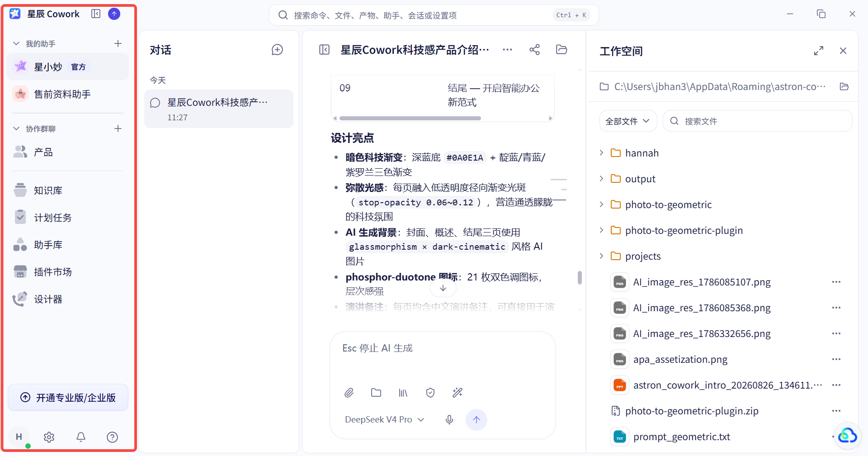Screen dimensions: 868x456
Task: Open the DeepSeek V4 Pro model dropdown
Action: coord(385,420)
